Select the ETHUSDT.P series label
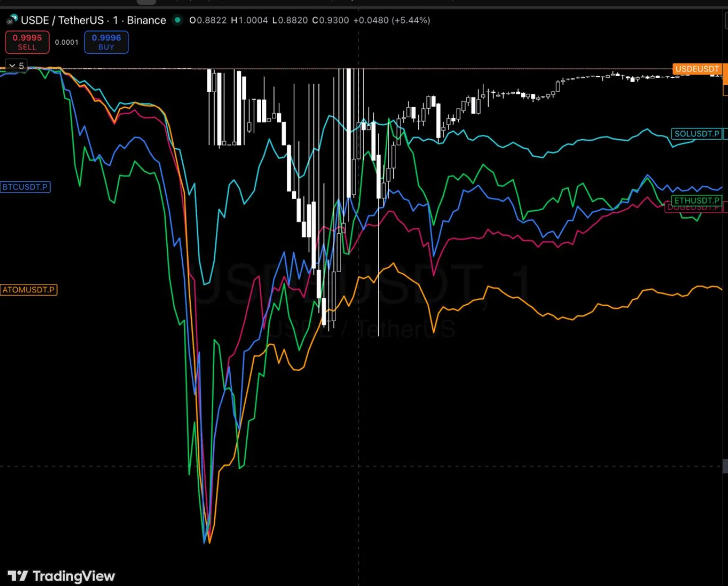The image size is (728, 586). tap(697, 200)
